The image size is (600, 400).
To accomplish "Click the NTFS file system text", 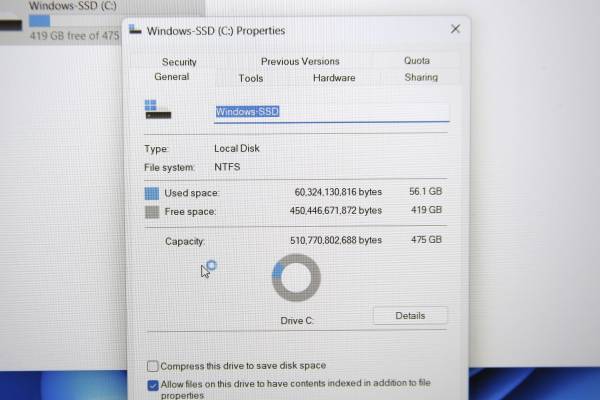I will click(x=227, y=167).
